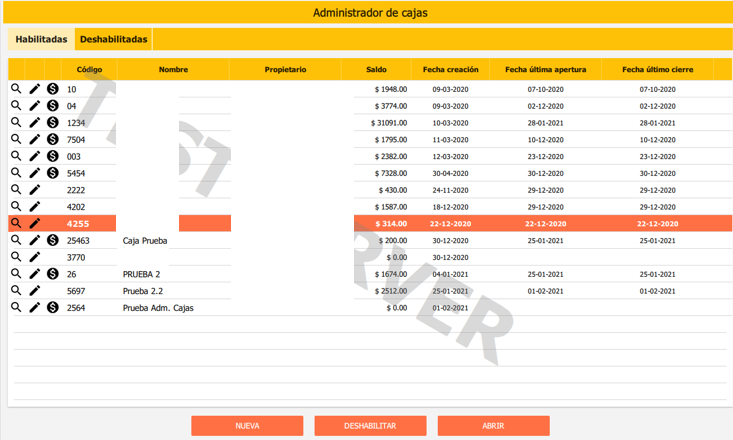Click dollar icon for Caja Prueba row
The image size is (733, 440).
coord(53,240)
